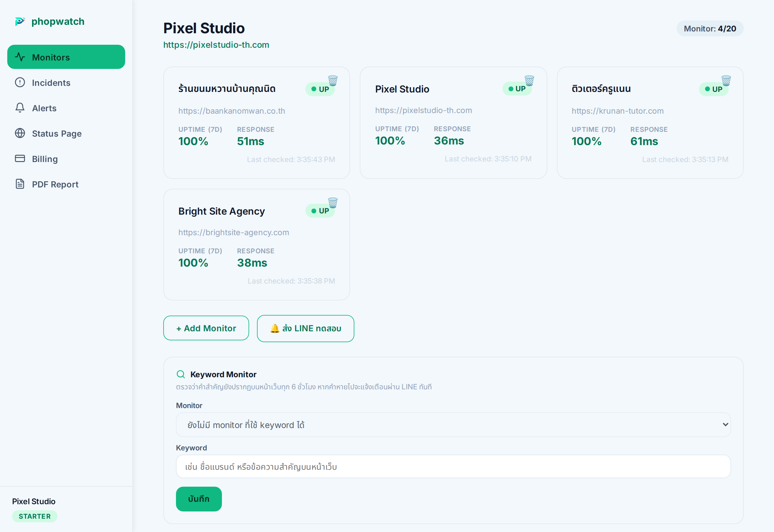Screen dimensions: 774x532
Task: Click Last checked: 3:35:10 PM text
Action: pos(488,159)
